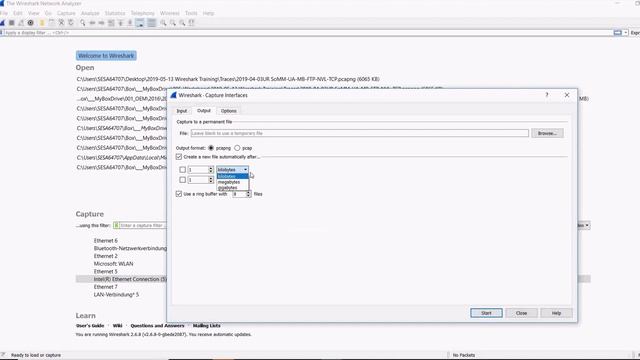Click the Zoom in toolbar icon

tap(163, 23)
